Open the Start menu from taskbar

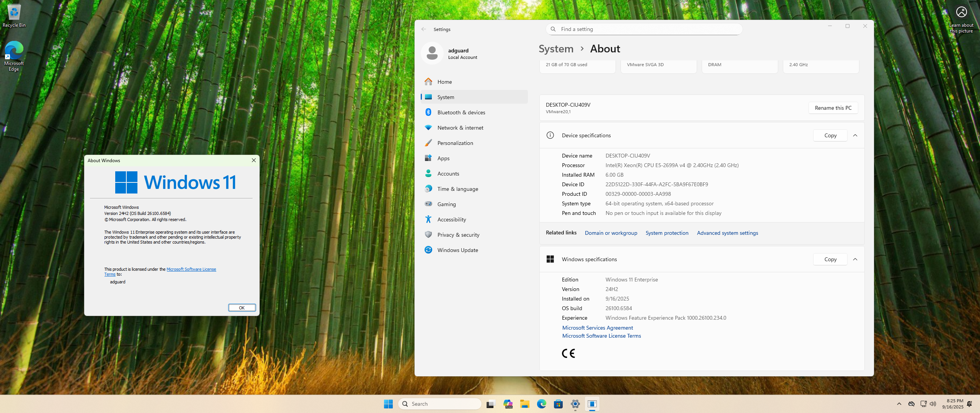[388, 404]
